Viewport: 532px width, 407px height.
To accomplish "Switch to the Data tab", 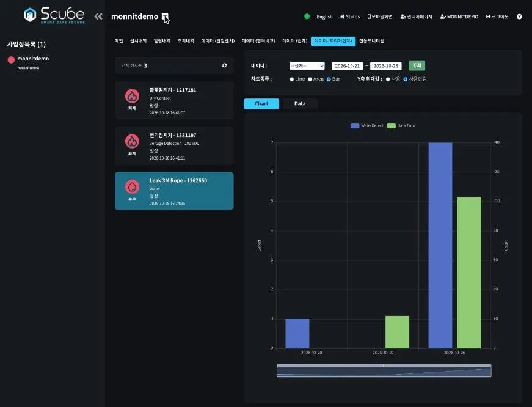I will [x=300, y=103].
